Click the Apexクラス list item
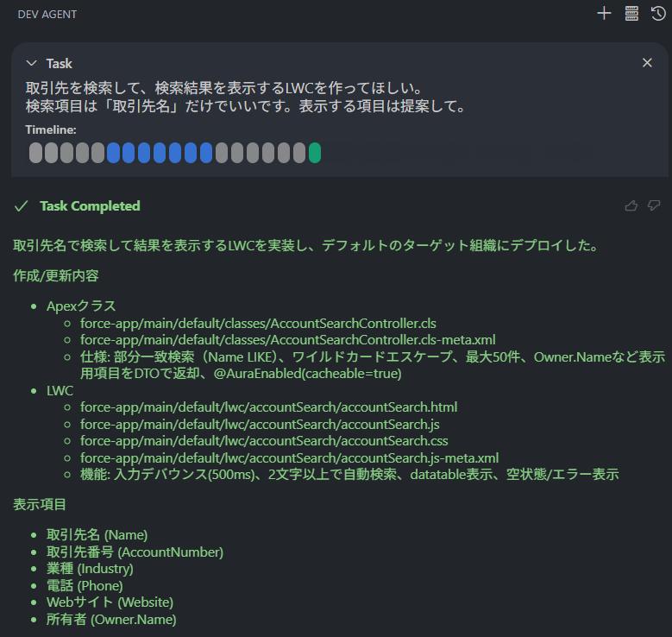 (81, 306)
